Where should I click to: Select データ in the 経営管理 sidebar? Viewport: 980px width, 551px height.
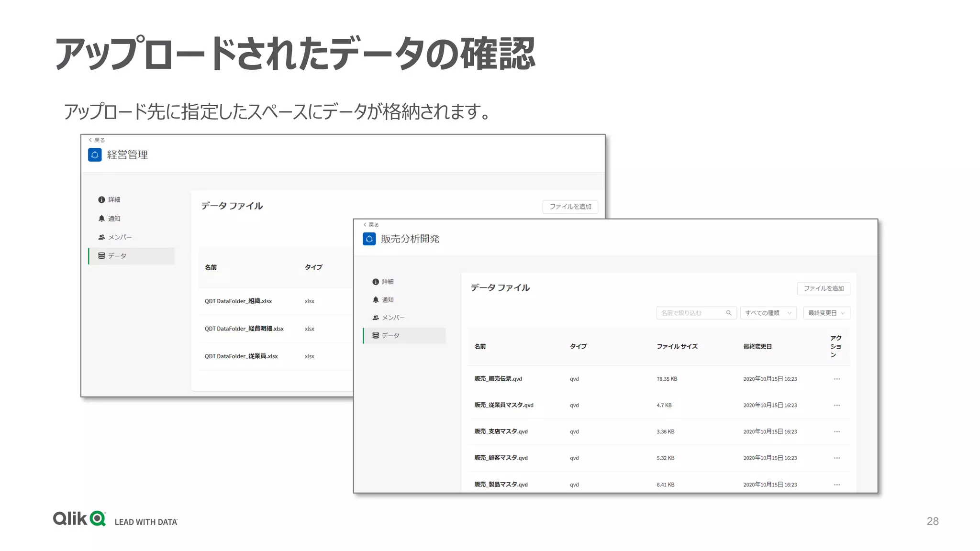[132, 256]
